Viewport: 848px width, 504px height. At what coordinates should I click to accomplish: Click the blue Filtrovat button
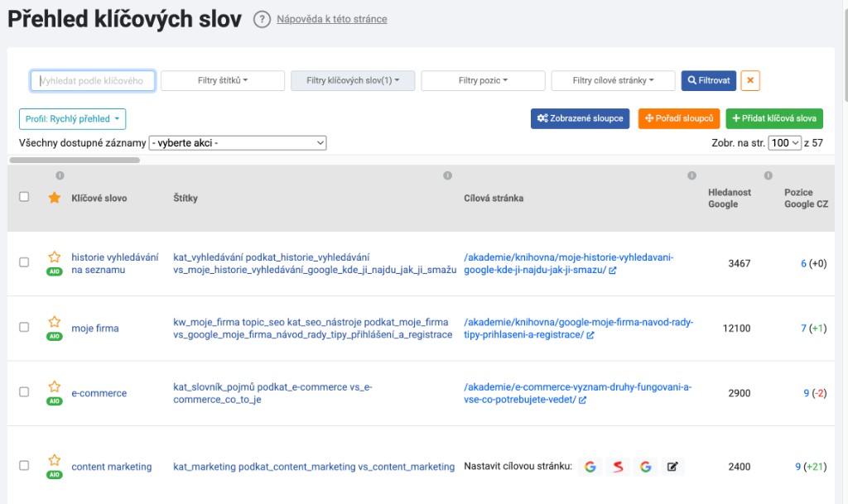pyautogui.click(x=709, y=80)
